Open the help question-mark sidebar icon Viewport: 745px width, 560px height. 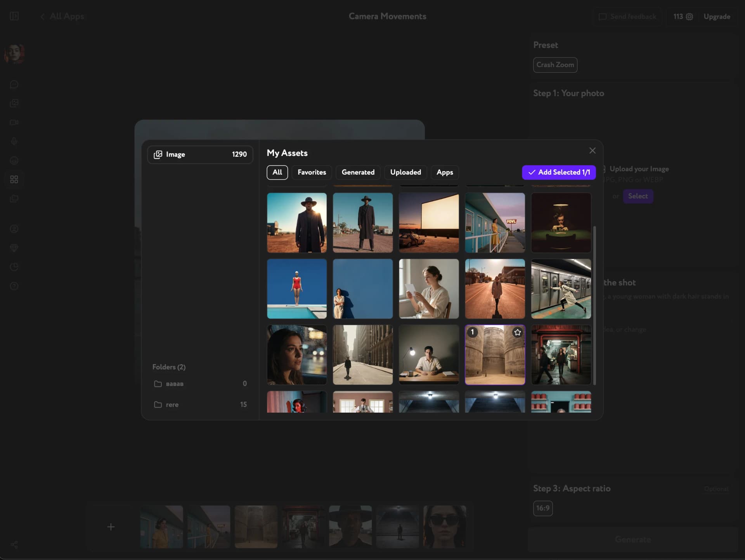point(14,286)
